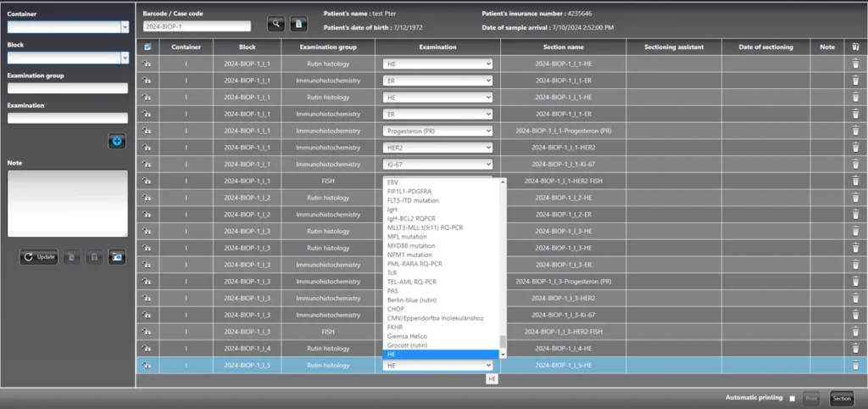Click lock icon of 2024-BIOP-1_I_1-HER2 row
868x409 pixels.
tap(147, 148)
